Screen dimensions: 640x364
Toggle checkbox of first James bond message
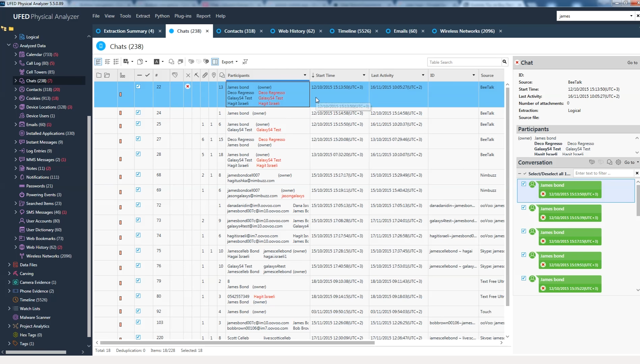pos(524,184)
